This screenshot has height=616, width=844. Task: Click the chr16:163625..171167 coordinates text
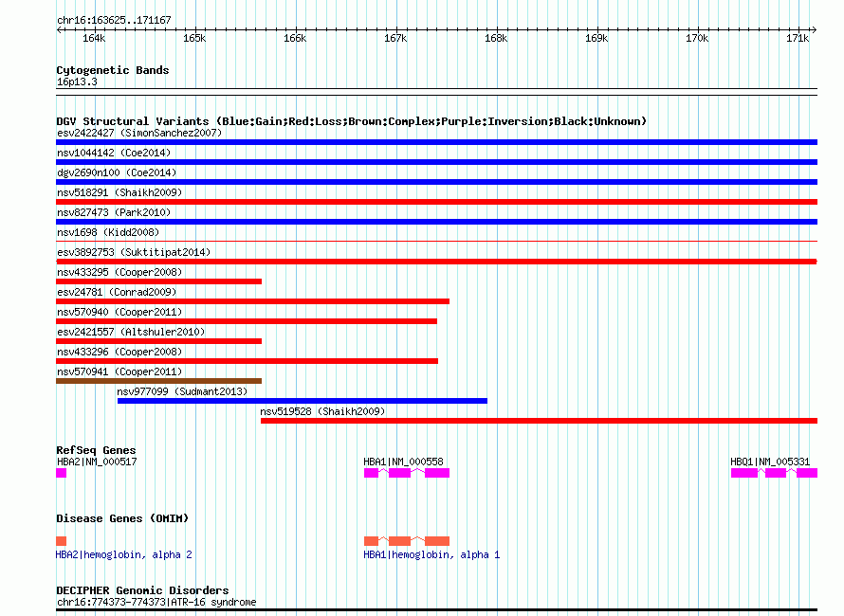[x=114, y=20]
